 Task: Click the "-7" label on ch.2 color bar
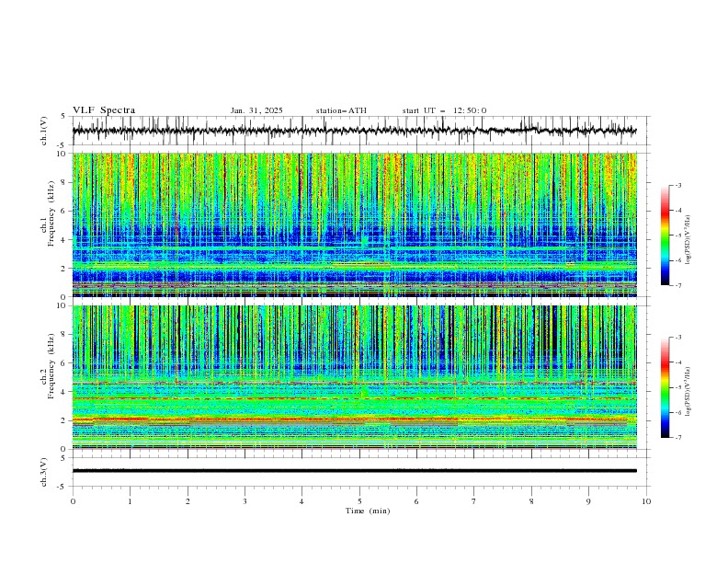click(678, 438)
